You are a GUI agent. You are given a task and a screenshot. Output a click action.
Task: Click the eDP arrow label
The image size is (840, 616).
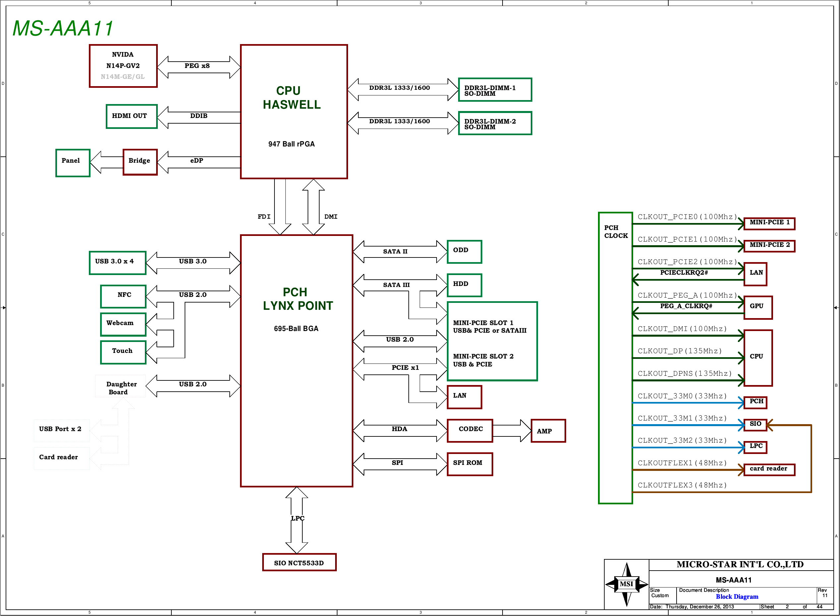[x=197, y=161]
